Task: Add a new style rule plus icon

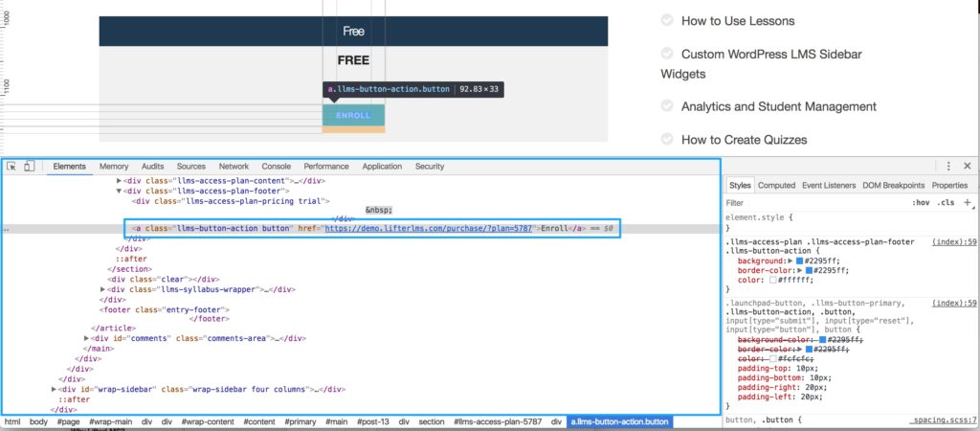Action: coord(968,203)
